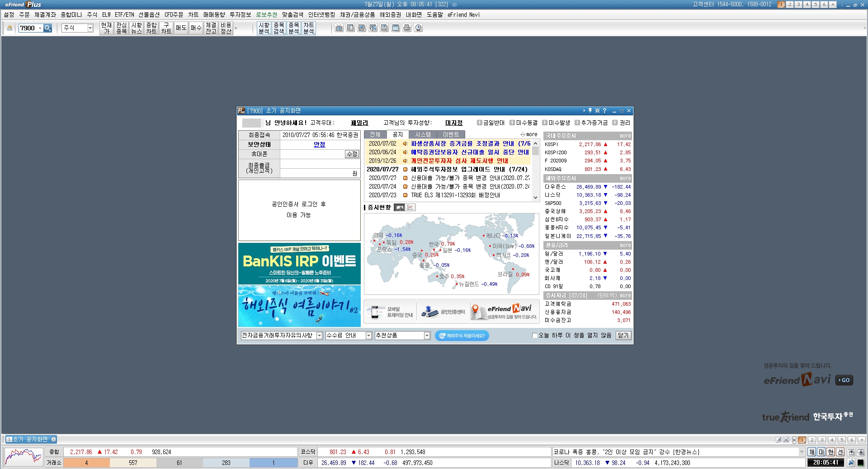Viewport: 868px width, 469px height.
Task: Open the 추천상품 dropdown
Action: click(x=427, y=336)
